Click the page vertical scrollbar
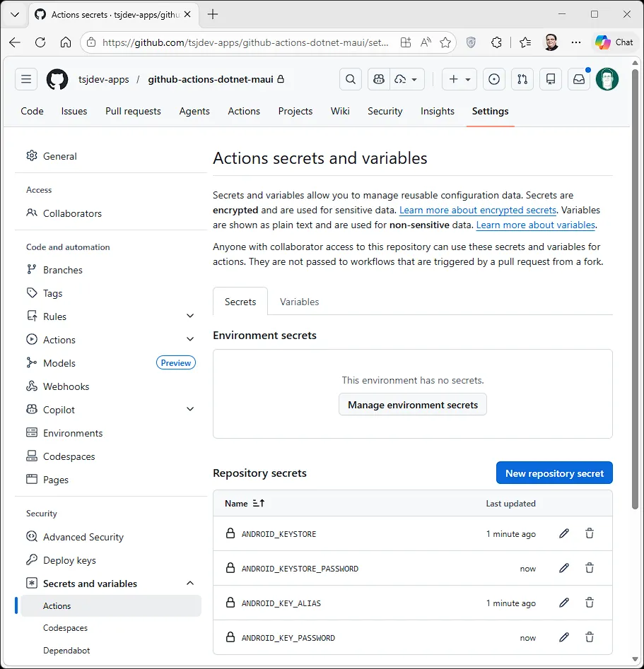Image resolution: width=644 pixels, height=669 pixels. [635, 290]
